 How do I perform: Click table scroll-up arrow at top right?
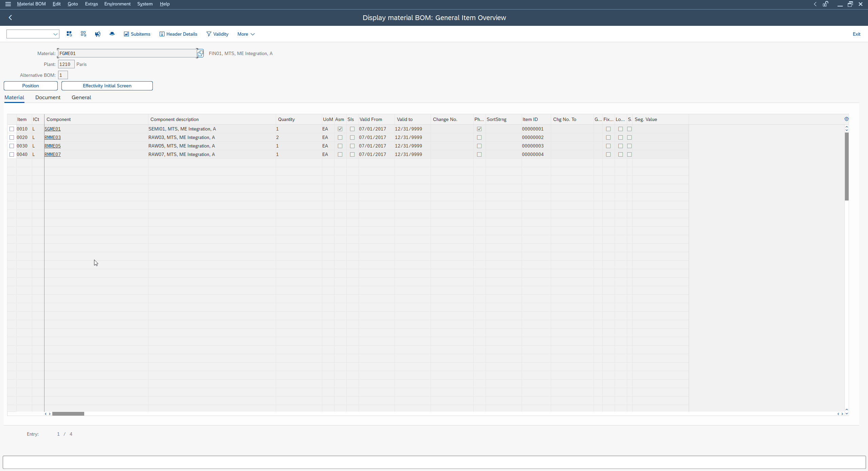pyautogui.click(x=847, y=127)
